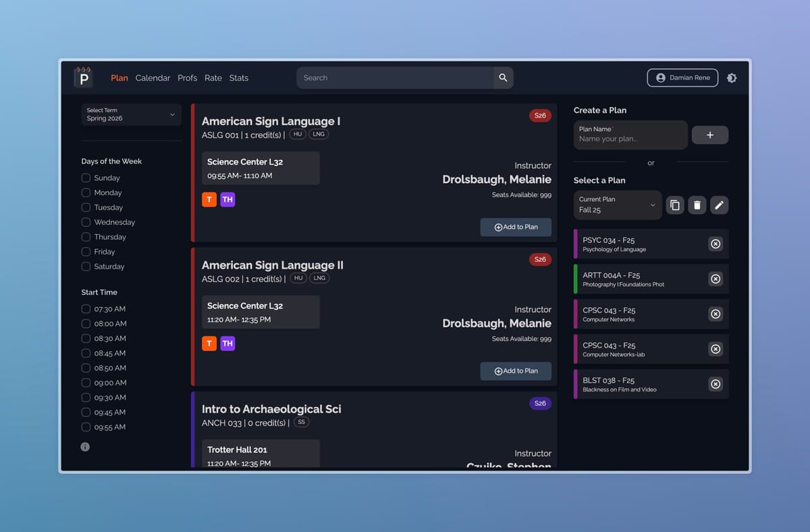Click the S26 badge on ASLG 002
Screen dimensions: 810x532
(539, 259)
